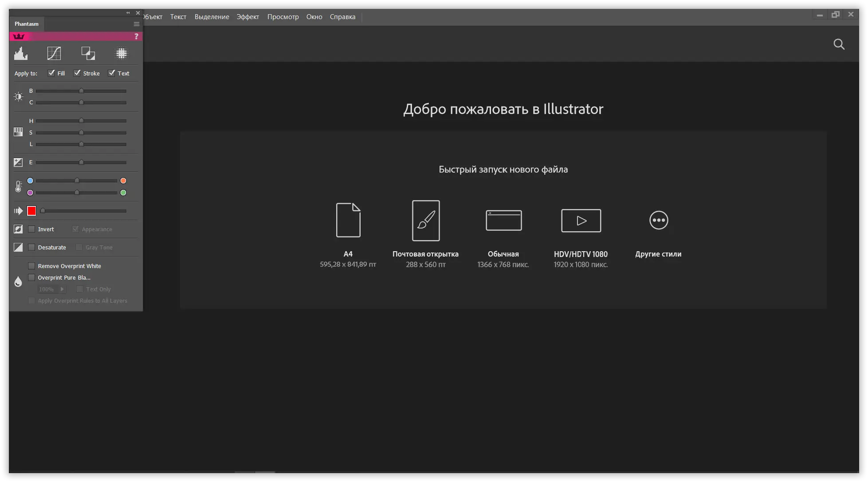Open the Halftone dots tool
Image resolution: width=868 pixels, height=482 pixels.
click(x=121, y=54)
